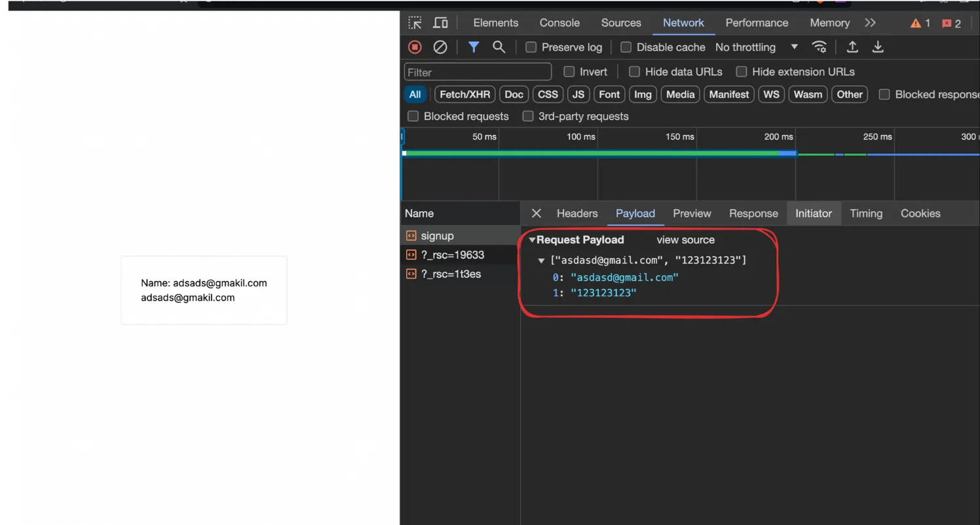Check Blocked requests checkbox
980x525 pixels.
click(x=413, y=117)
